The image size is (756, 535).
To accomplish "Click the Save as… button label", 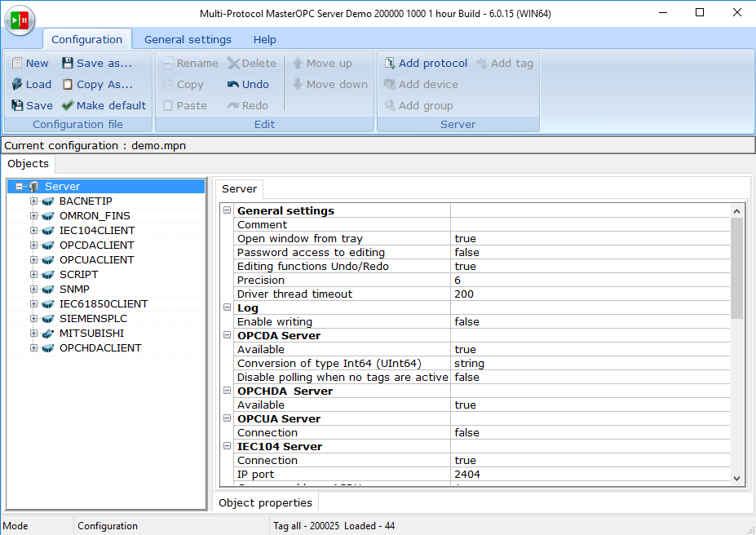I will [104, 63].
